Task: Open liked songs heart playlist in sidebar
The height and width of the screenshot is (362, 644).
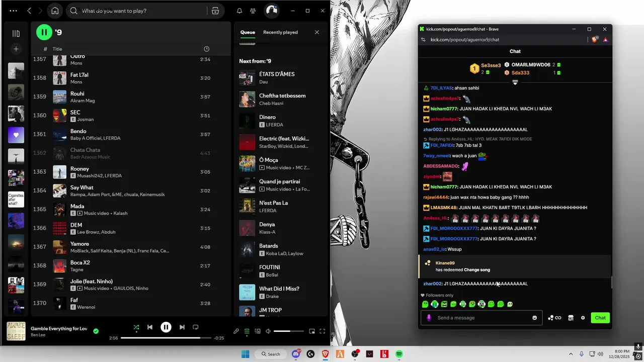Action: tap(16, 135)
